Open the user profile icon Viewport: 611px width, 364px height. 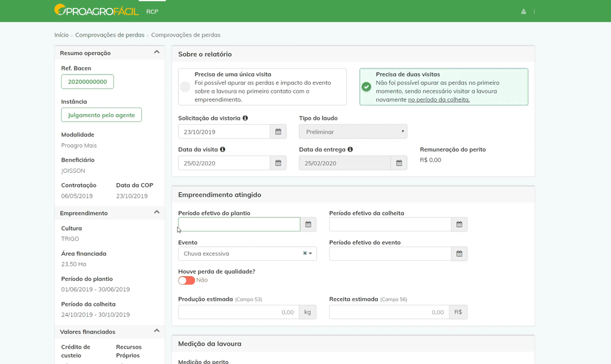524,12
